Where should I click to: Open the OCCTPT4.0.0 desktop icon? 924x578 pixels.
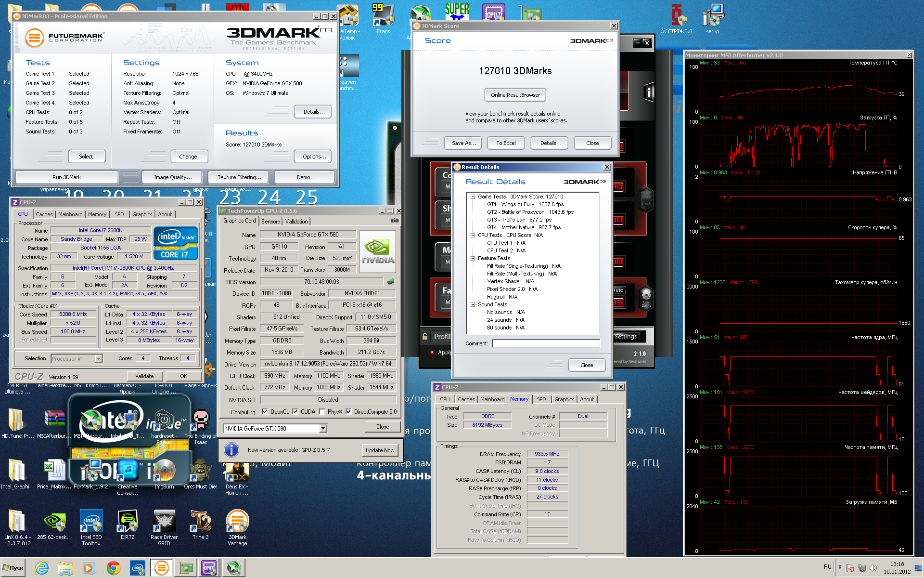pos(676,18)
